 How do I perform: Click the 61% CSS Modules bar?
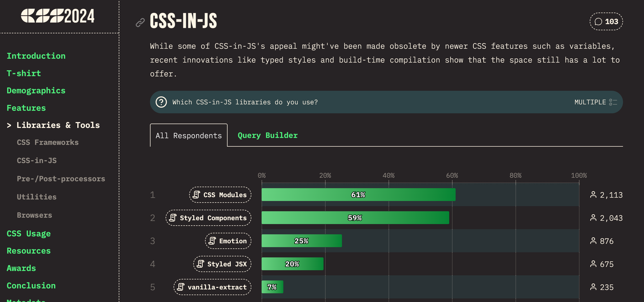358,195
